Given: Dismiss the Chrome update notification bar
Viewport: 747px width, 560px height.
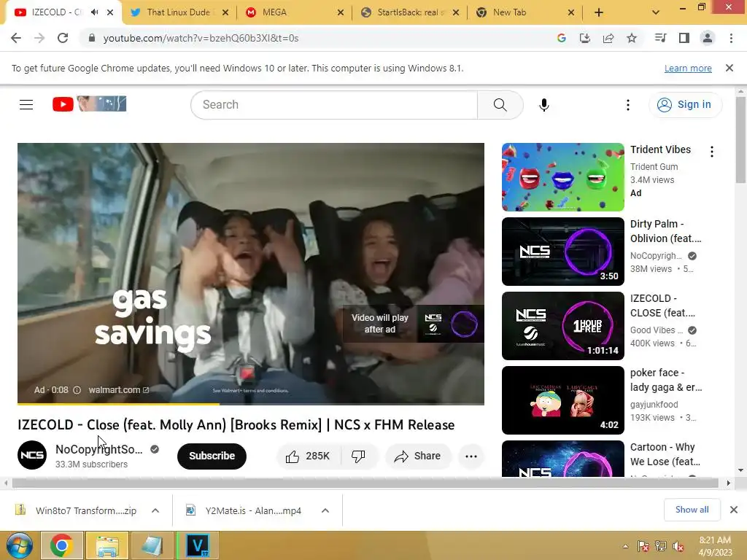Looking at the screenshot, I should point(729,68).
